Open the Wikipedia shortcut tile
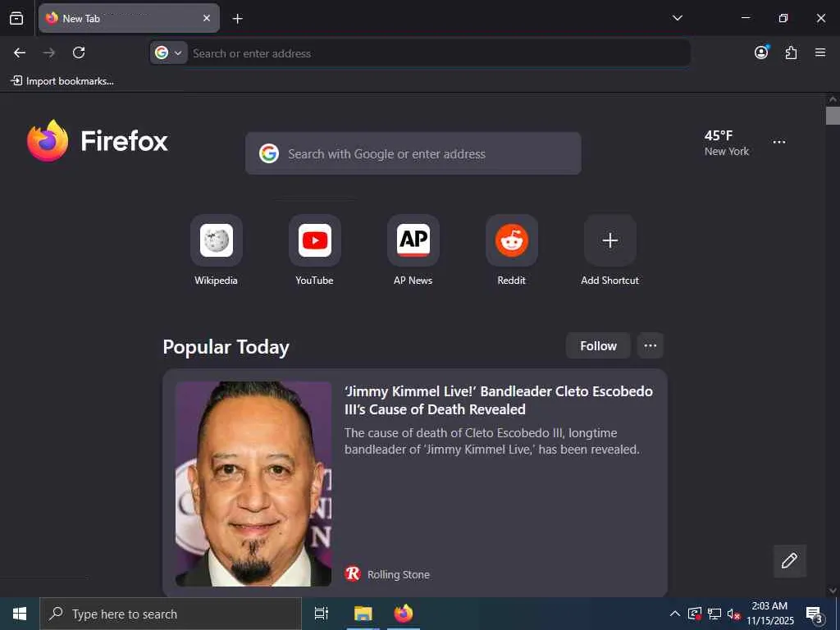840x630 pixels. [x=217, y=240]
